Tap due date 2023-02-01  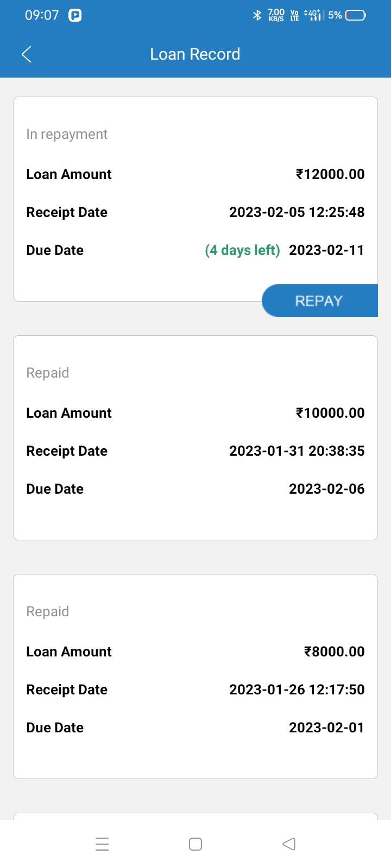tap(326, 727)
